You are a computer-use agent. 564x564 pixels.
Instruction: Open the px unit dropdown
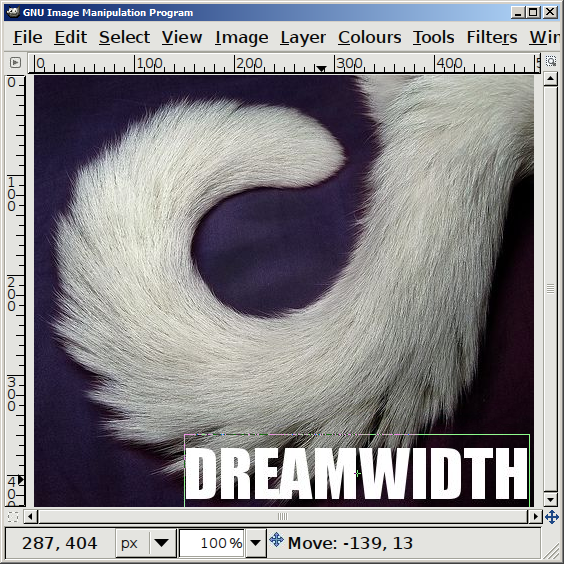coord(146,543)
